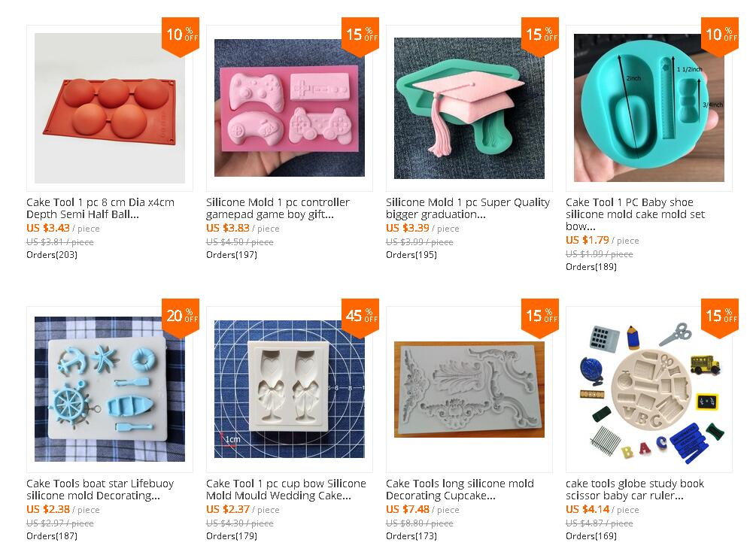The image size is (756, 555).
Task: Open the teal baby shoe mold image
Action: [649, 108]
